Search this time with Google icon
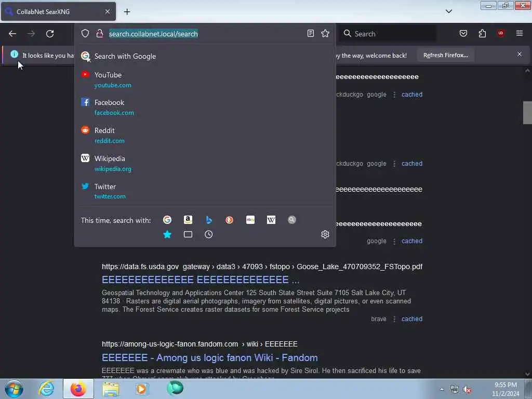 167,220
